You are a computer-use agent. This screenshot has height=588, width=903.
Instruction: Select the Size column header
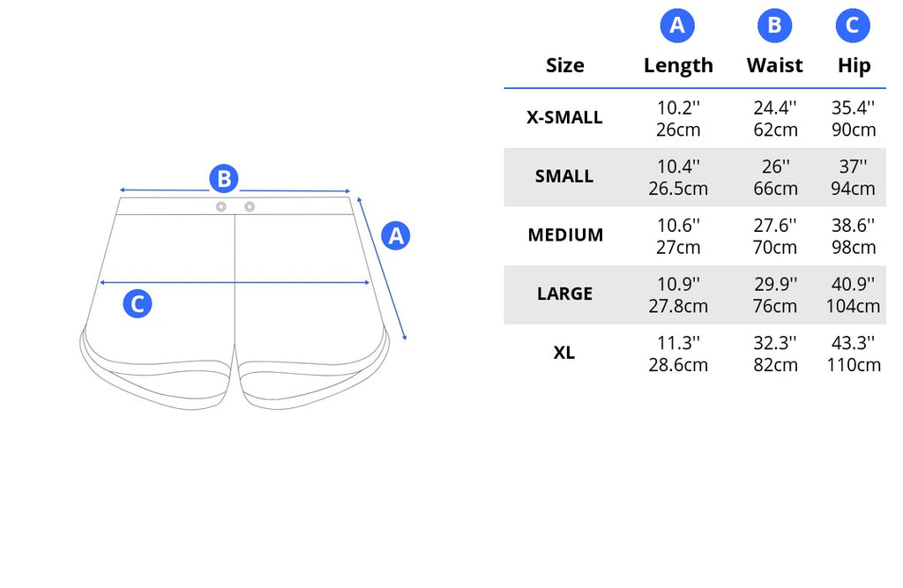coord(564,65)
